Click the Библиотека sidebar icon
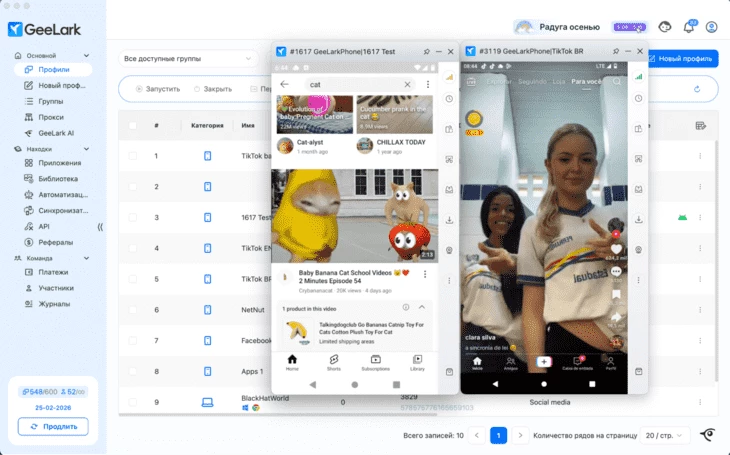The image size is (730, 455). [x=29, y=178]
